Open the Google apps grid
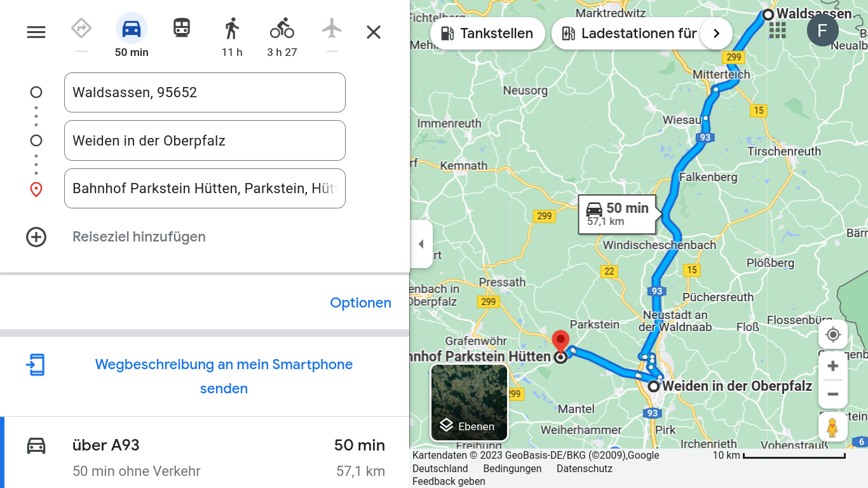Image resolution: width=868 pixels, height=488 pixels. click(778, 30)
